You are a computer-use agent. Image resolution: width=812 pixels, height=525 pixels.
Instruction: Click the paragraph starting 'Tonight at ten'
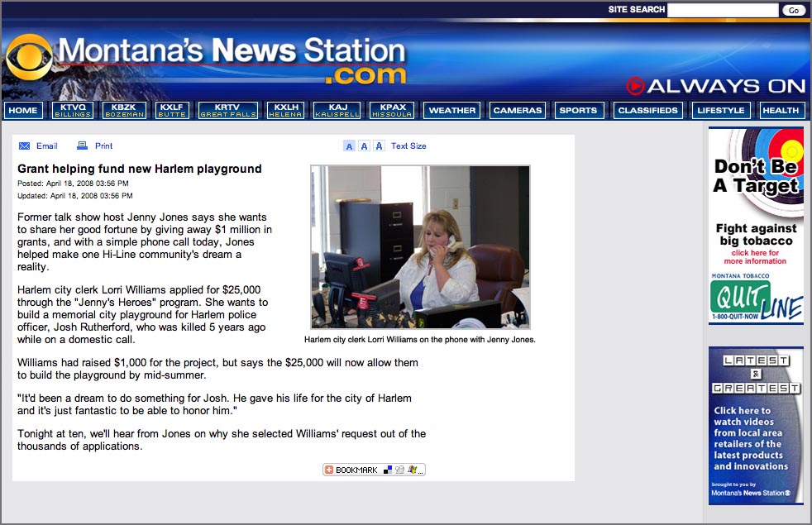[222, 440]
